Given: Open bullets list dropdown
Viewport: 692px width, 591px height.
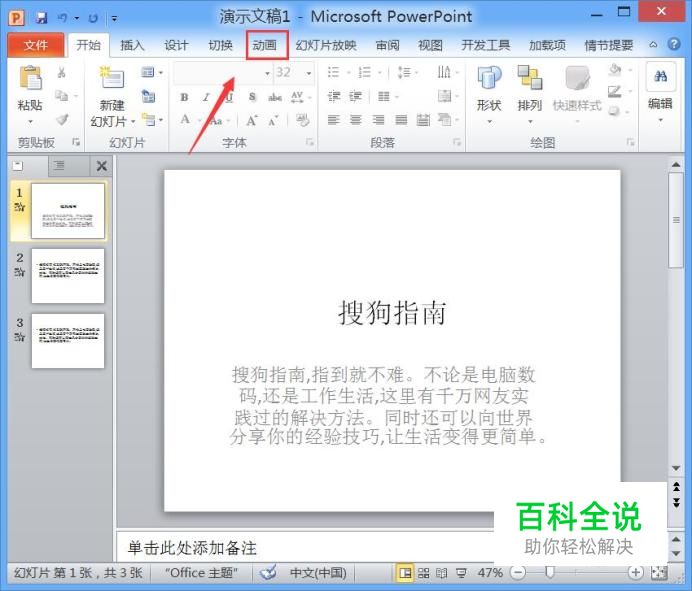Looking at the screenshot, I should coord(349,72).
